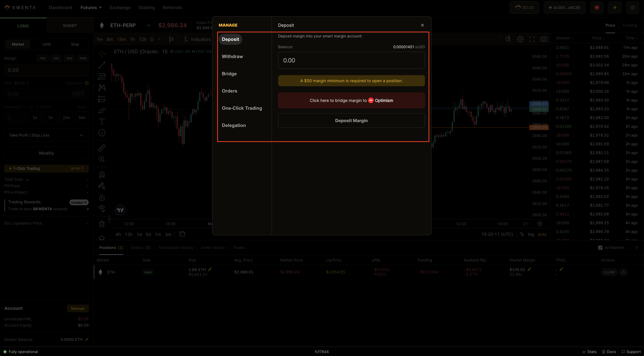644x356 pixels.
Task: Select the ruler Measure tool
Action: (102, 148)
